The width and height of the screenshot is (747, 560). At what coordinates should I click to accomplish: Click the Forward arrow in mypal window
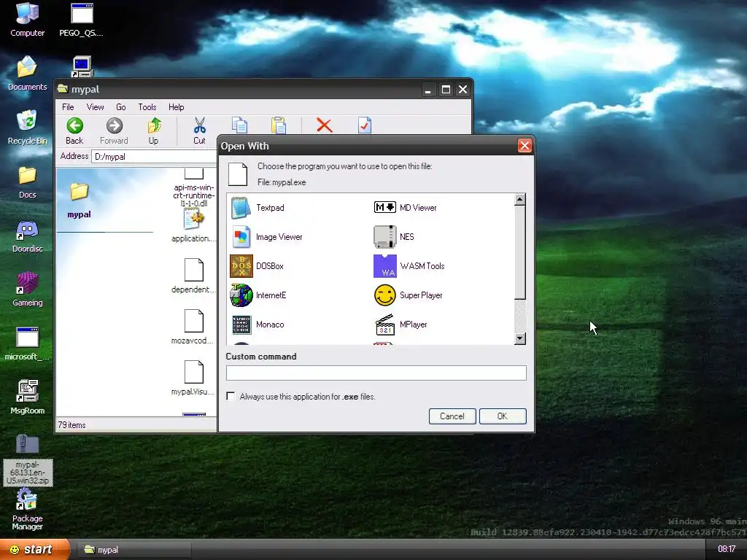click(114, 131)
